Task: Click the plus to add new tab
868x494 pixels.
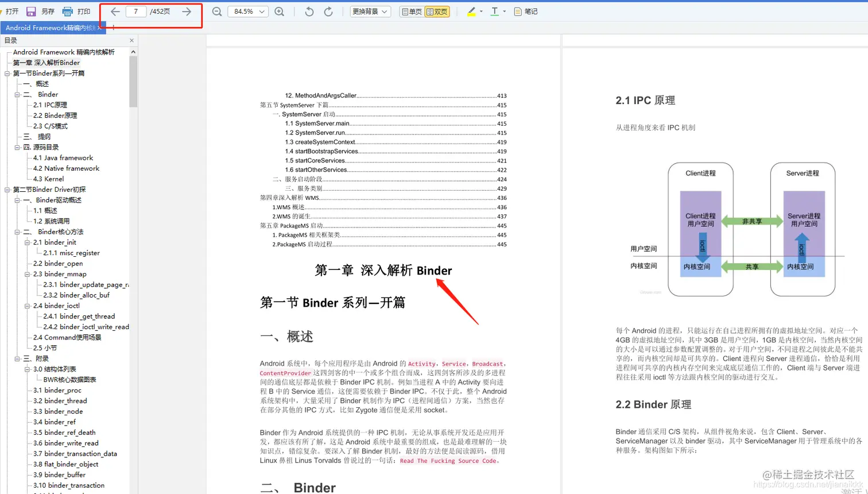Action: [114, 28]
